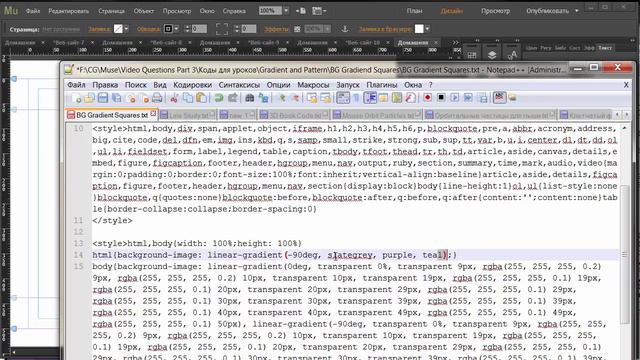Viewport: 640px width, 360px height.
Task: Click the Redo arrow icon
Action: point(233,98)
